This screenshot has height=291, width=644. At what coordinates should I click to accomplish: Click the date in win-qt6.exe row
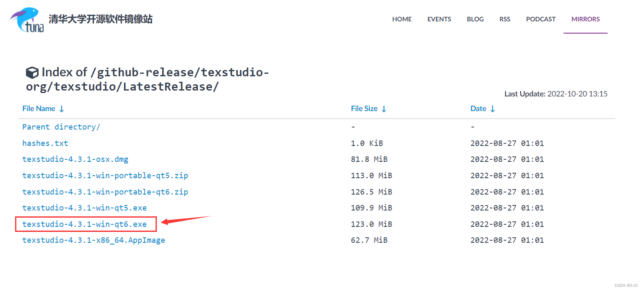[x=507, y=224]
